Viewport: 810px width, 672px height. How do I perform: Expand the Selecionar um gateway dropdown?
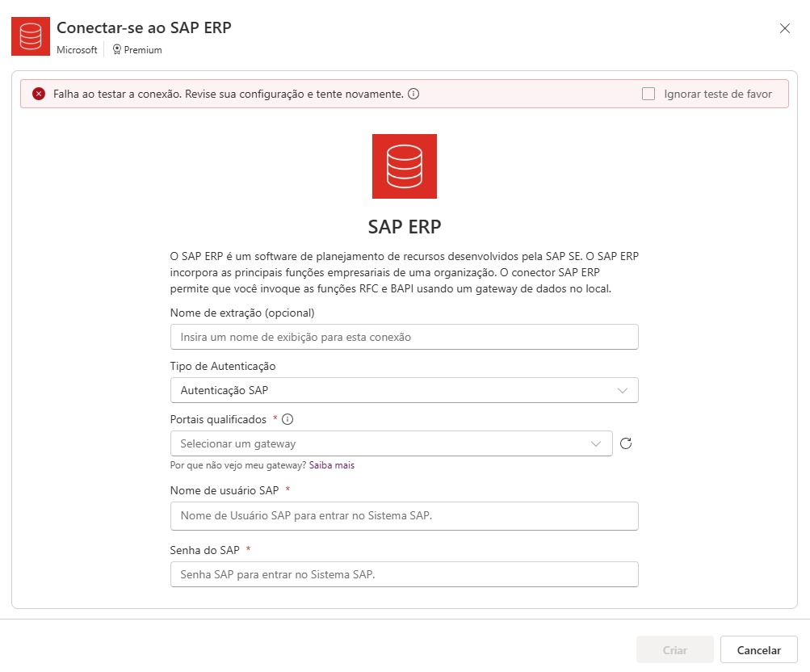[x=392, y=443]
